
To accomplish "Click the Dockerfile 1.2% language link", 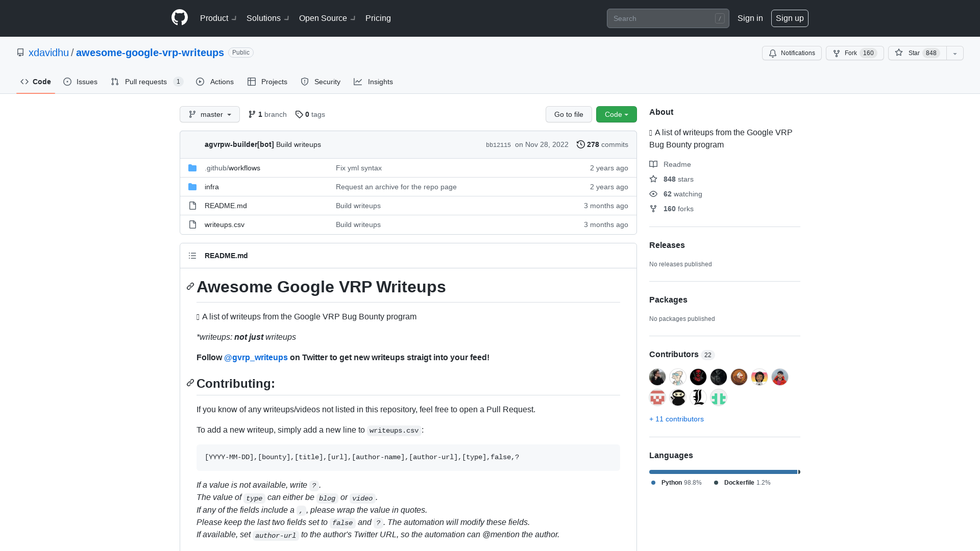I will tap(742, 483).
